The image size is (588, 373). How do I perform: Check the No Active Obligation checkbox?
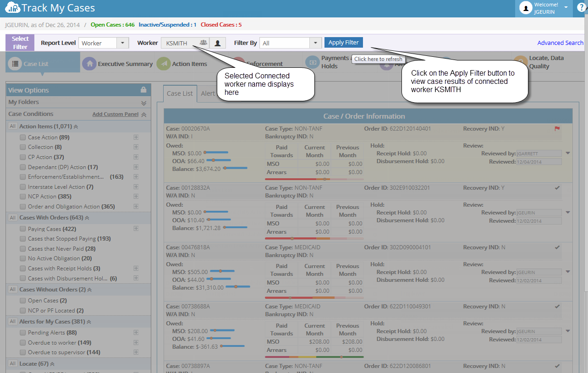pyautogui.click(x=22, y=258)
